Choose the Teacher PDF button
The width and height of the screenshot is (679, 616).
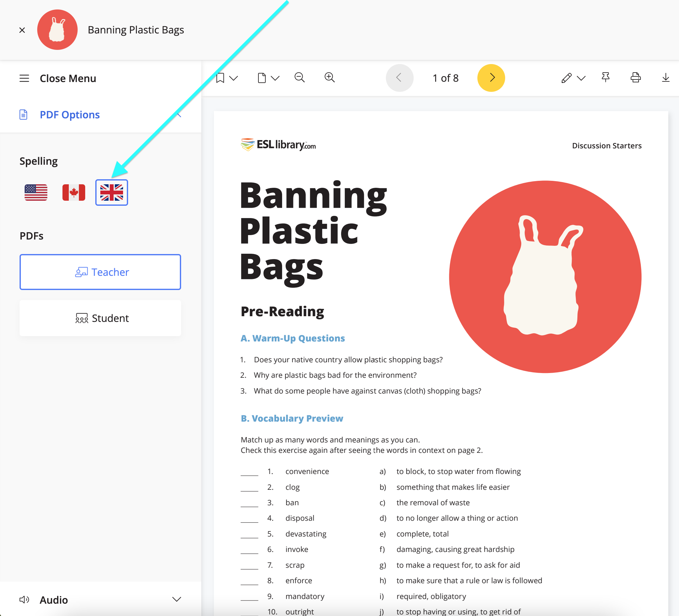[x=100, y=272]
